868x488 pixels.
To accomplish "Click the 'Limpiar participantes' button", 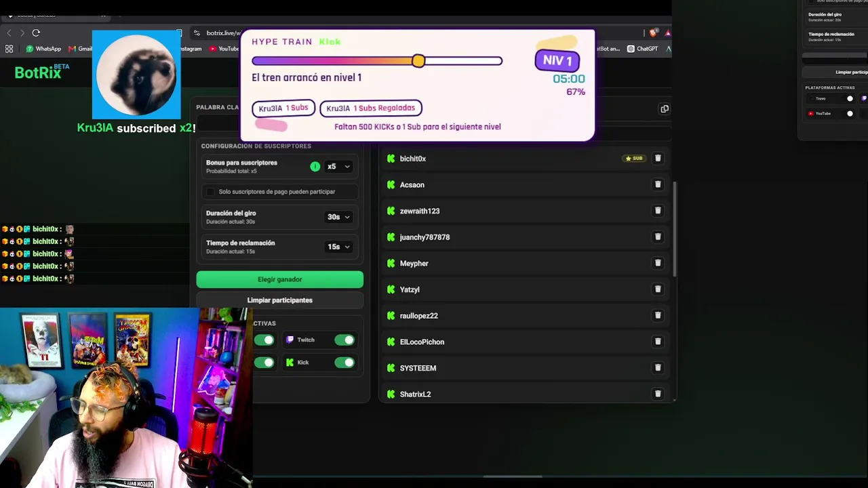I will point(280,300).
